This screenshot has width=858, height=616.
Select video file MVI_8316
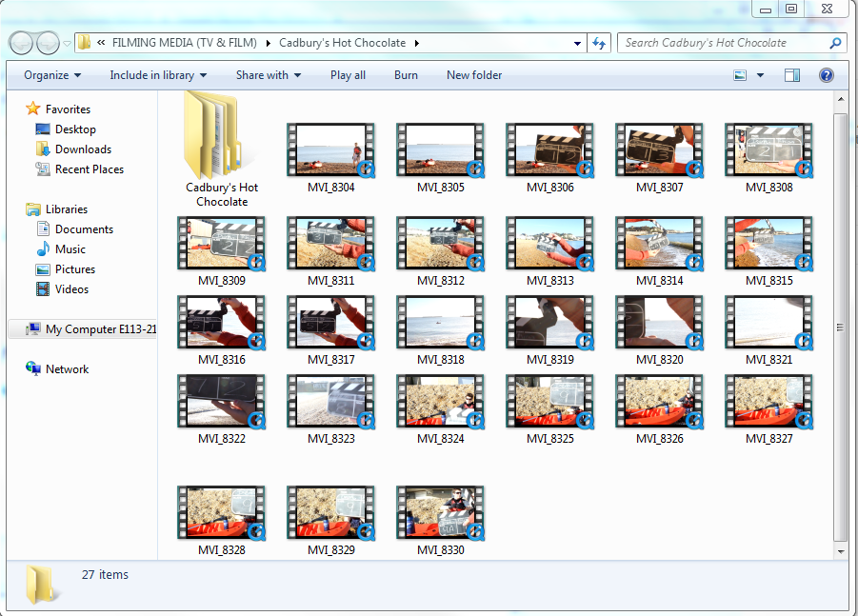tap(221, 331)
